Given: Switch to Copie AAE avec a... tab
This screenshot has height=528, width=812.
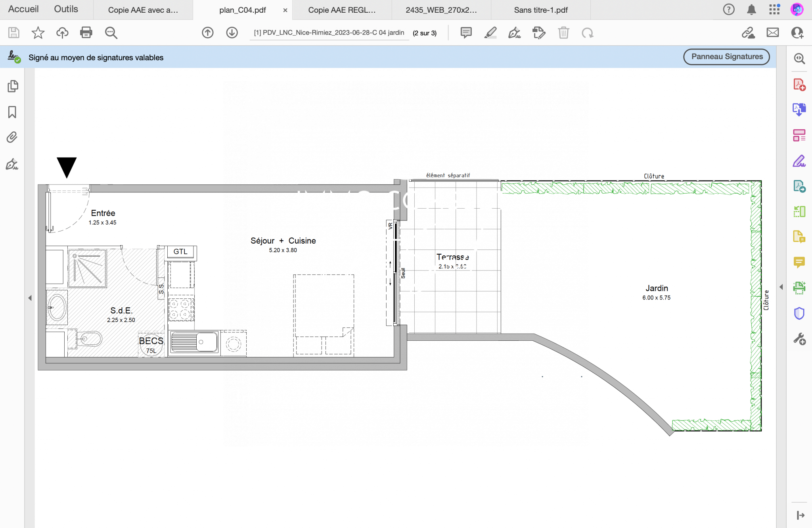Looking at the screenshot, I should 143,10.
